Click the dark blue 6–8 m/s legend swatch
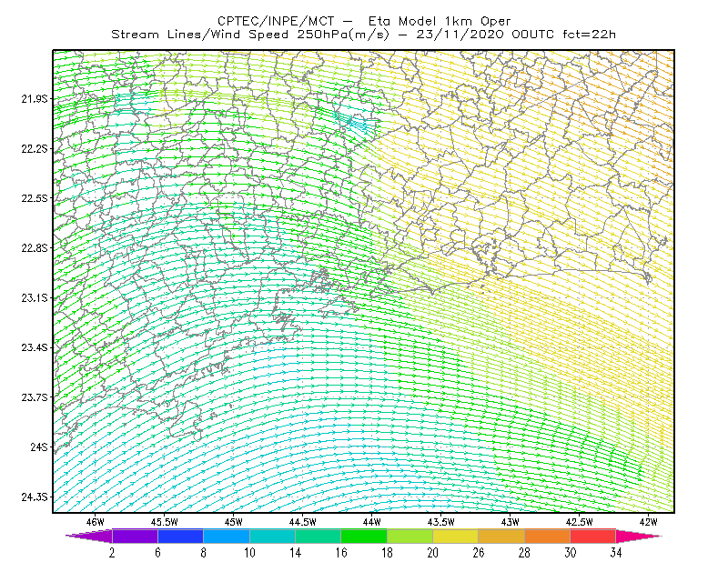The width and height of the screenshot is (728, 562). point(180,536)
